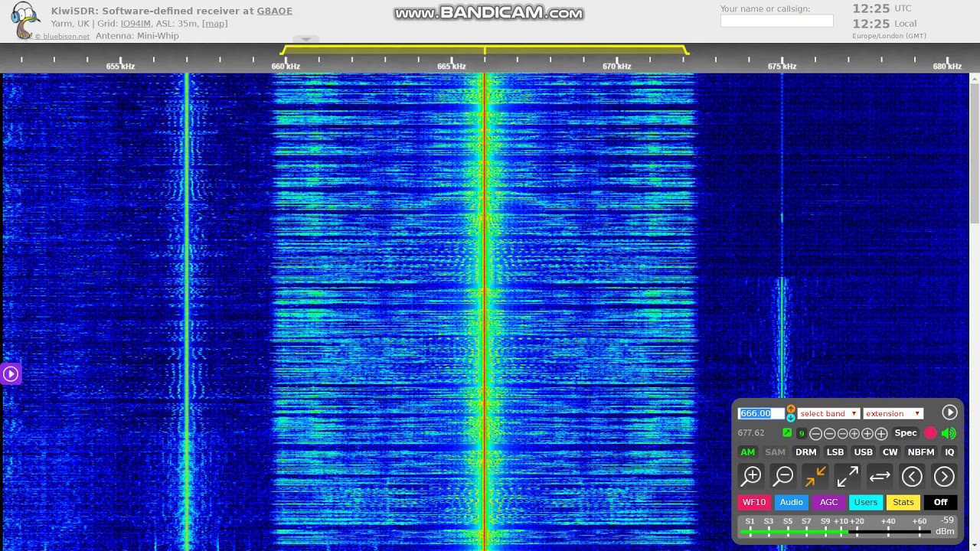Click the yellow passband indicator on the scale
Image resolution: width=980 pixels, height=551 pixels.
[485, 50]
